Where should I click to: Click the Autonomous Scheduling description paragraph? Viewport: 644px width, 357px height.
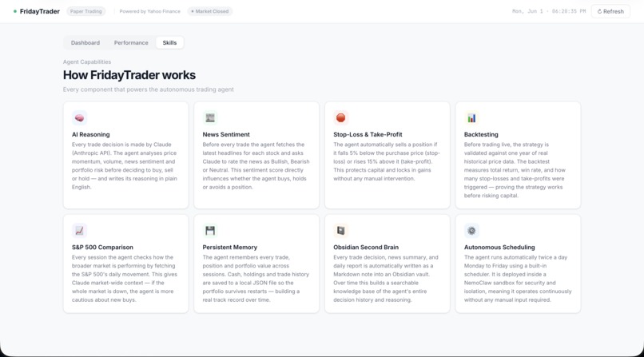point(518,279)
